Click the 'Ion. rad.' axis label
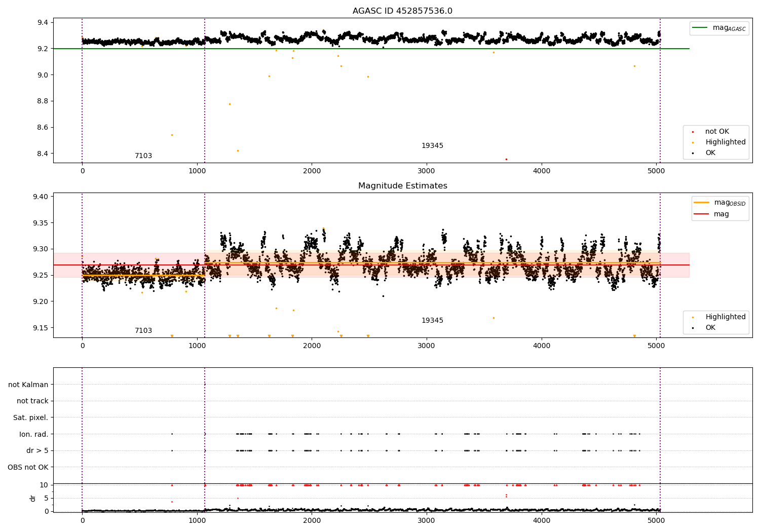760x532 pixels. 34,434
